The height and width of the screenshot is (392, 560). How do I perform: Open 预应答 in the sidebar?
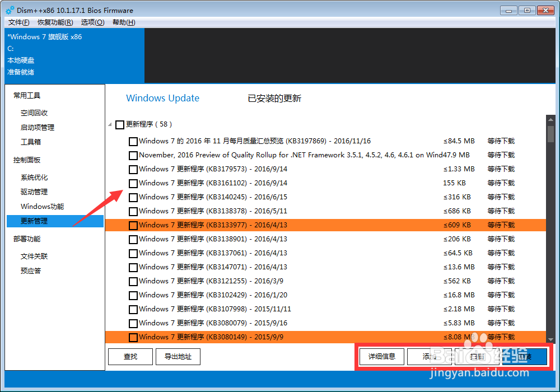coord(30,270)
